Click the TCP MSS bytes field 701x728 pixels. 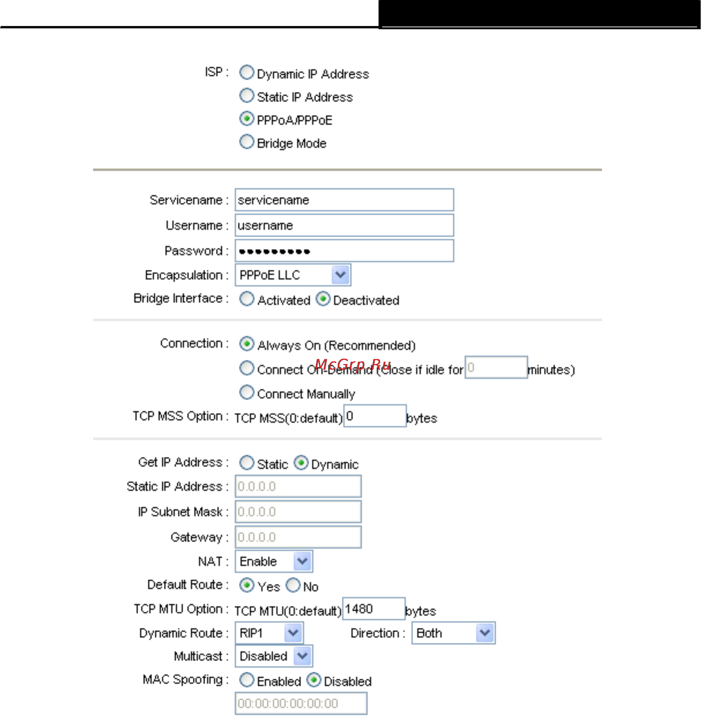[x=375, y=416]
